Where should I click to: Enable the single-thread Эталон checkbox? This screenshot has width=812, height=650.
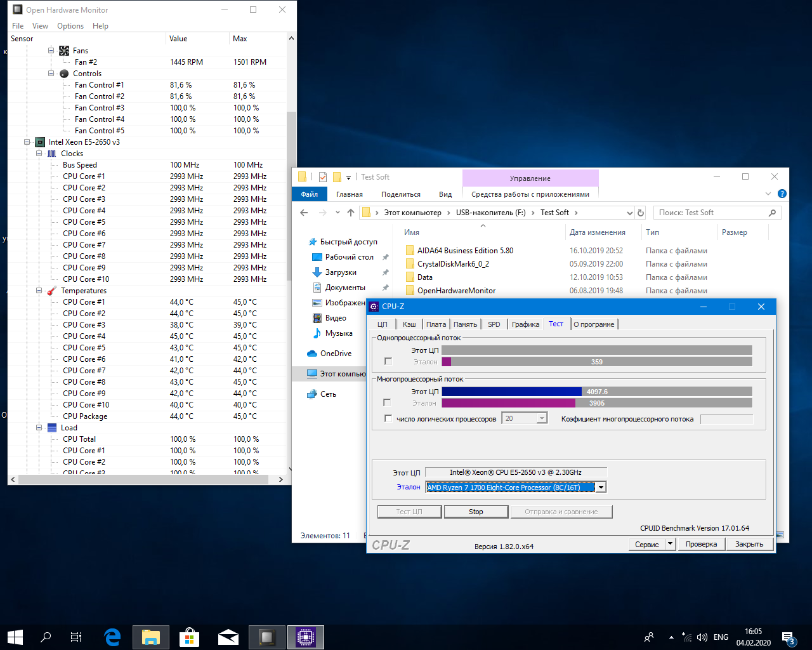pyautogui.click(x=388, y=361)
